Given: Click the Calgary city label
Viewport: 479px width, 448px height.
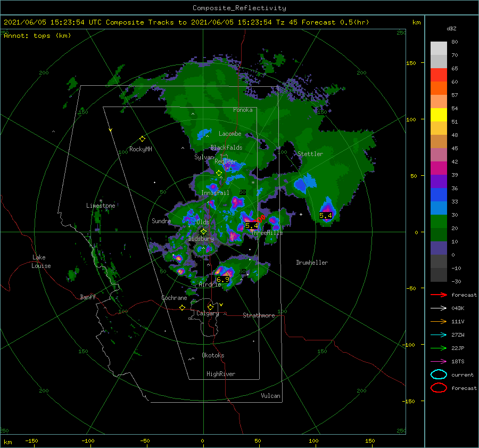Looking at the screenshot, I should pyautogui.click(x=208, y=313).
